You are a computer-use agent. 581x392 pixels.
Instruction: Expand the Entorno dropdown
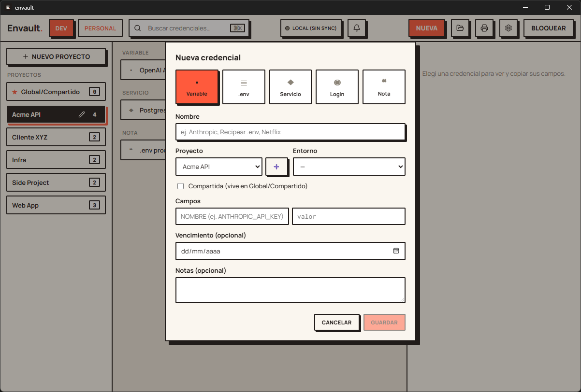pos(349,167)
